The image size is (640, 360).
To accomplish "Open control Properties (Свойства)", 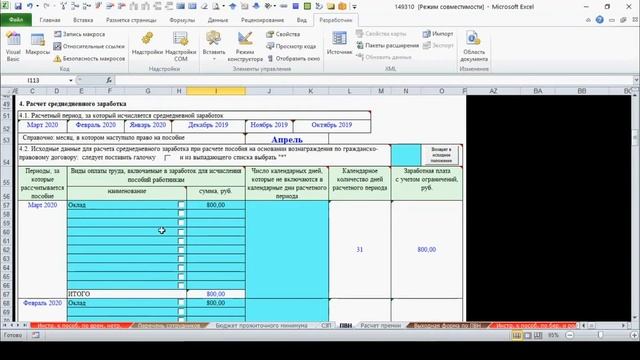I will tap(283, 34).
